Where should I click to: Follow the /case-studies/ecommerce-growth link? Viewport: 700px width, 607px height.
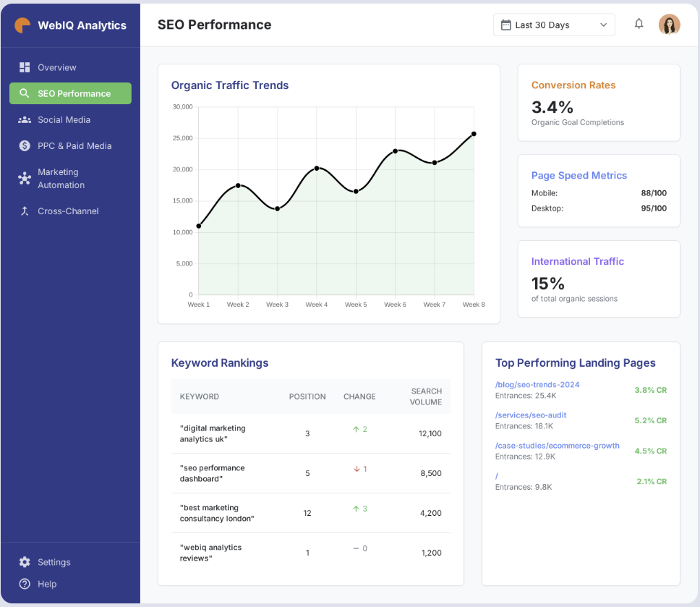pos(557,446)
